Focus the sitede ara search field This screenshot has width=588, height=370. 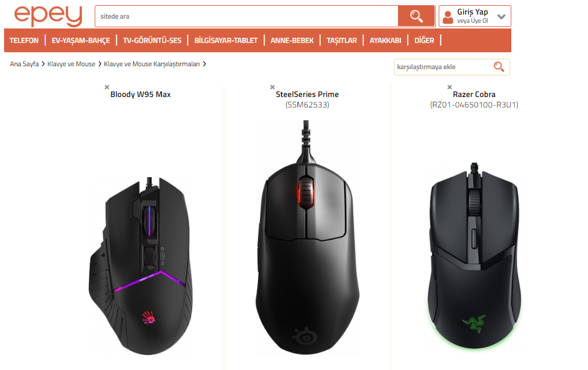click(x=246, y=16)
